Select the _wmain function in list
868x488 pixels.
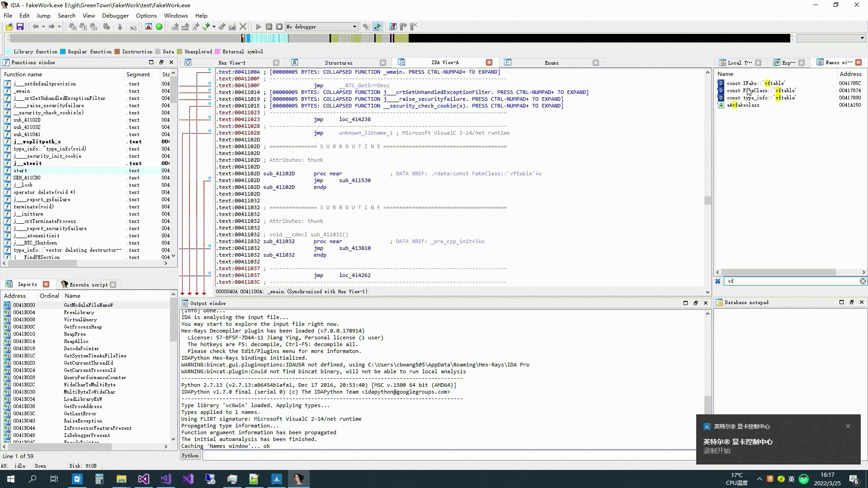[x=22, y=91]
